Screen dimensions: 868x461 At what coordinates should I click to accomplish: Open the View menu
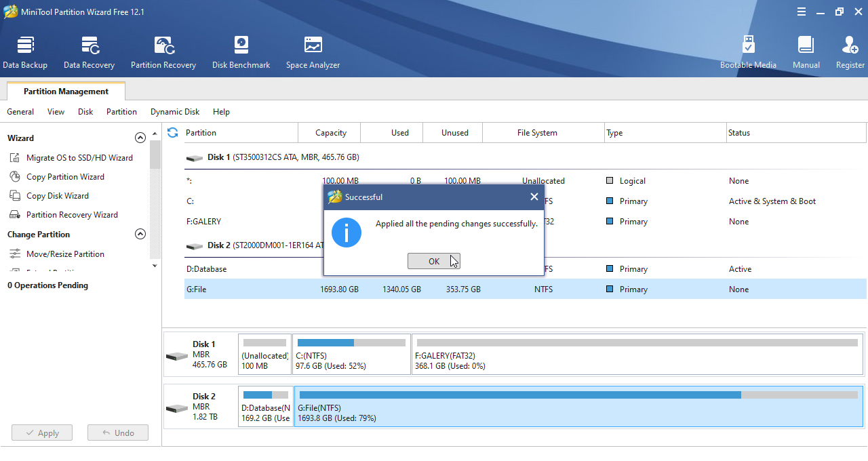coord(56,112)
